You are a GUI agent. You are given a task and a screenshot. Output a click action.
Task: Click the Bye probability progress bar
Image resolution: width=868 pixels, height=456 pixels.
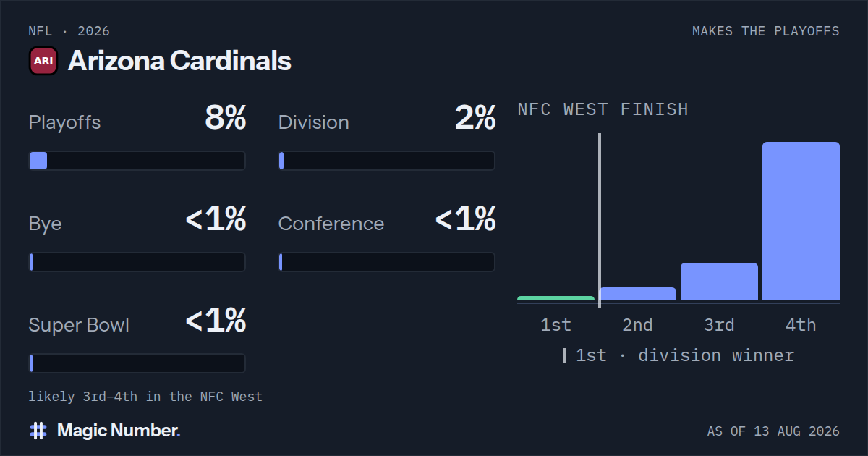tap(137, 262)
